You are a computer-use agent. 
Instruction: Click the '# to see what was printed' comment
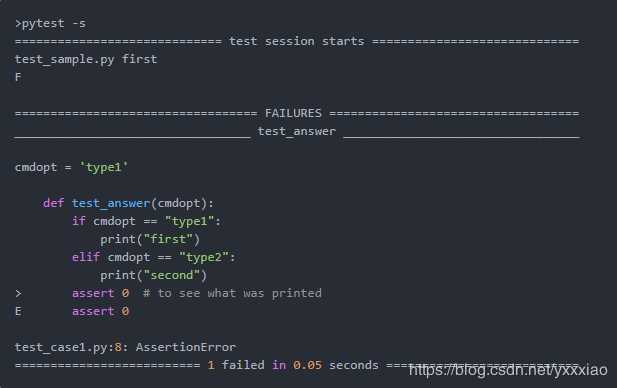[232, 294]
